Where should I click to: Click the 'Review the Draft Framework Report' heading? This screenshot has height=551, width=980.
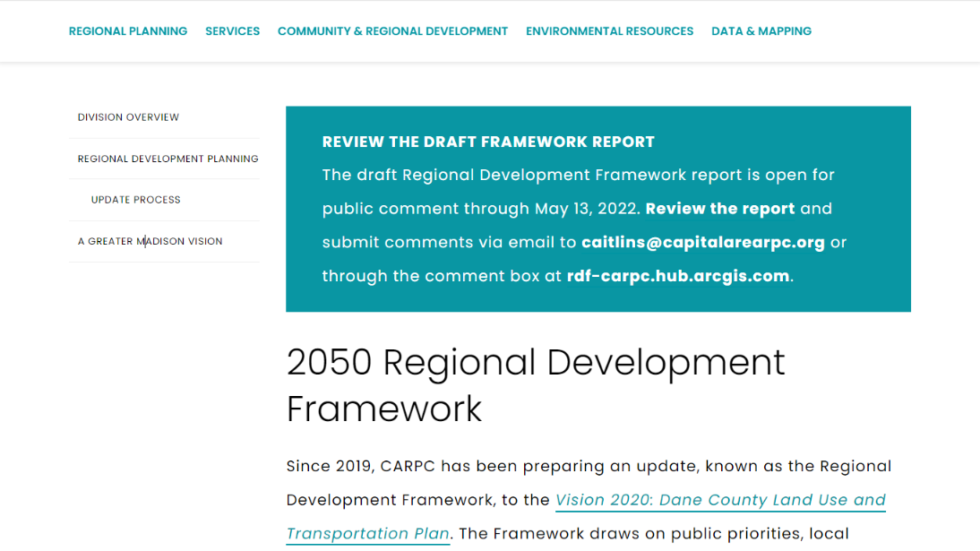(x=488, y=142)
